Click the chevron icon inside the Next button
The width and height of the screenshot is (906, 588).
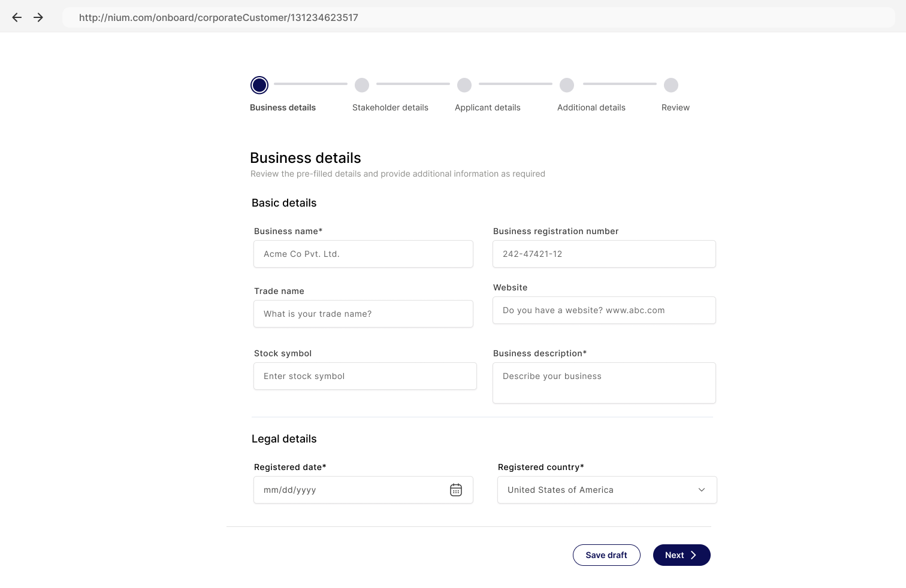tap(693, 555)
